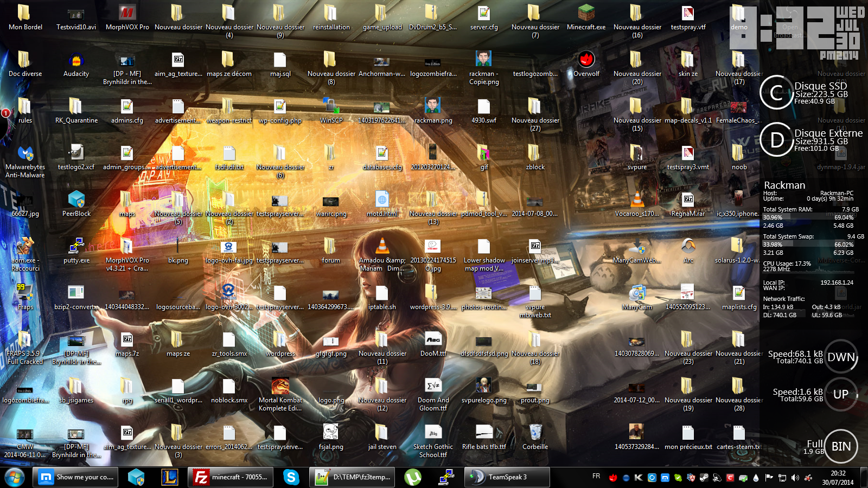Open the server.cfg file
868x488 pixels.
point(484,17)
